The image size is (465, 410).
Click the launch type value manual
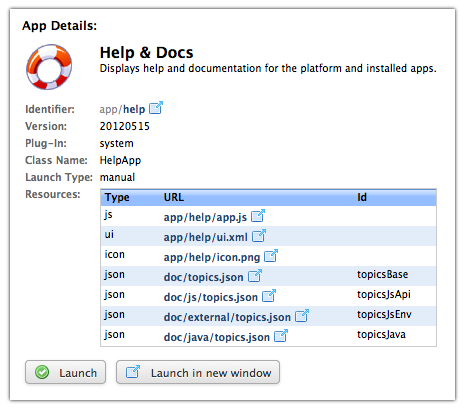pyautogui.click(x=117, y=177)
